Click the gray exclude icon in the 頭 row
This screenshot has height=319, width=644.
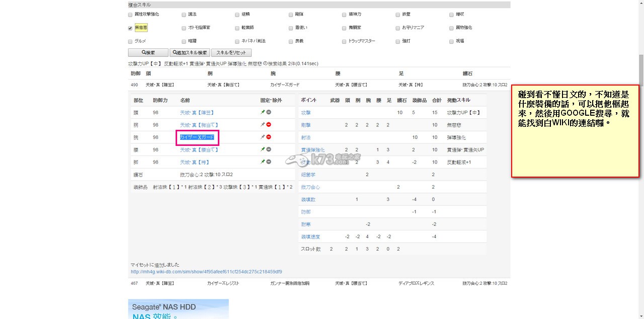pos(269,112)
